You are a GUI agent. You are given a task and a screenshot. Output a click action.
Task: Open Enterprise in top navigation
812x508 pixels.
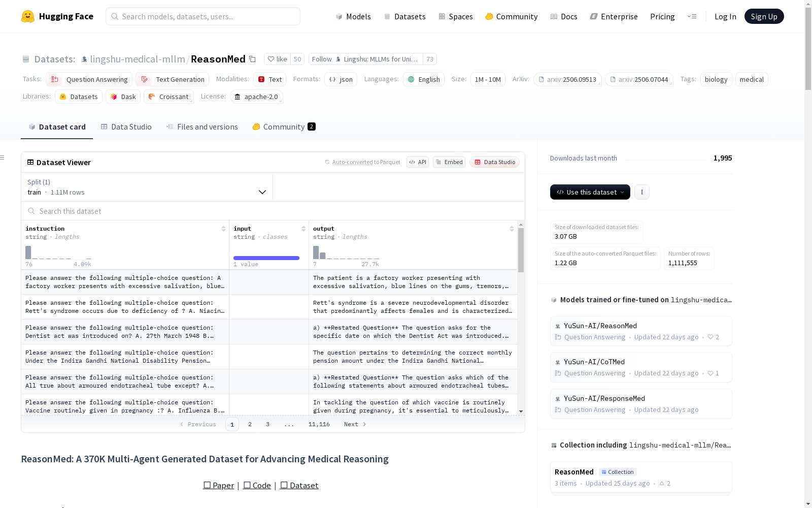coord(614,16)
